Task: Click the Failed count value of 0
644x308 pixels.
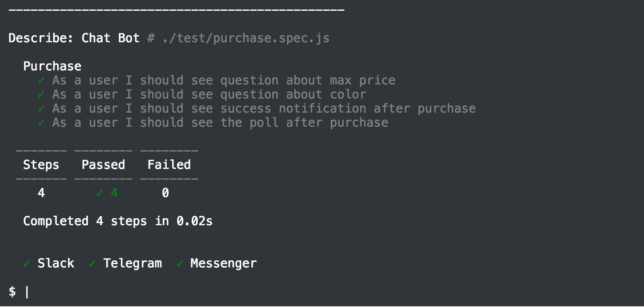Action: coord(165,193)
